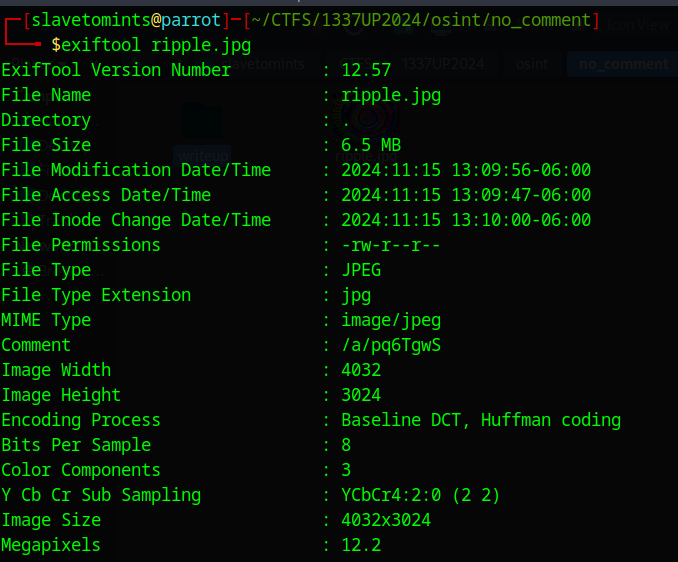
Task: Click the exiftool ripple.jpg command text
Action: click(x=151, y=45)
